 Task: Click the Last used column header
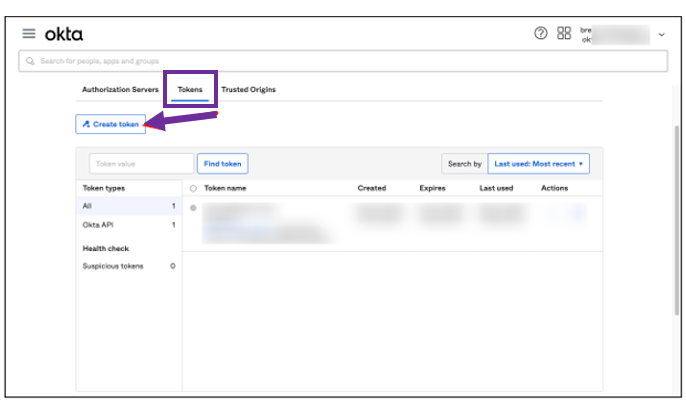(x=496, y=188)
